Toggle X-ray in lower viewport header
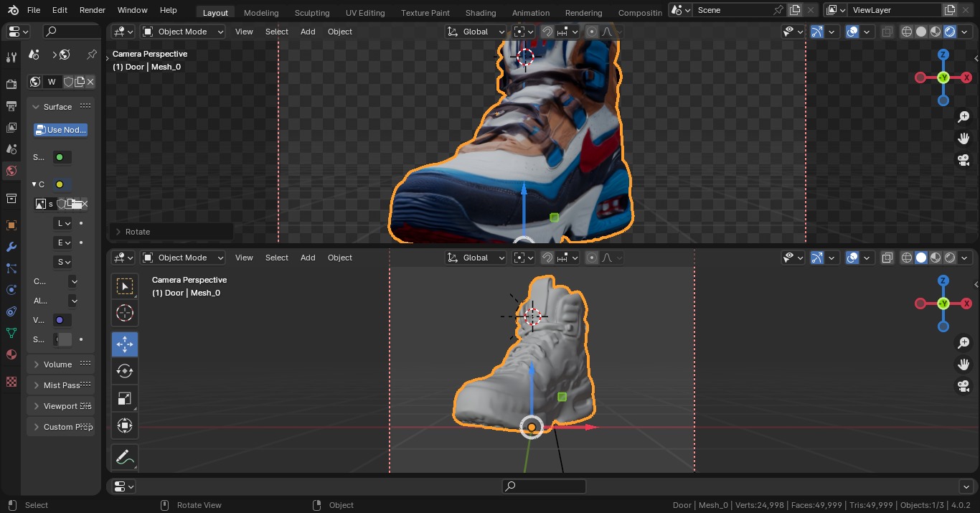Screen dimensions: 980x513 [x=887, y=258]
